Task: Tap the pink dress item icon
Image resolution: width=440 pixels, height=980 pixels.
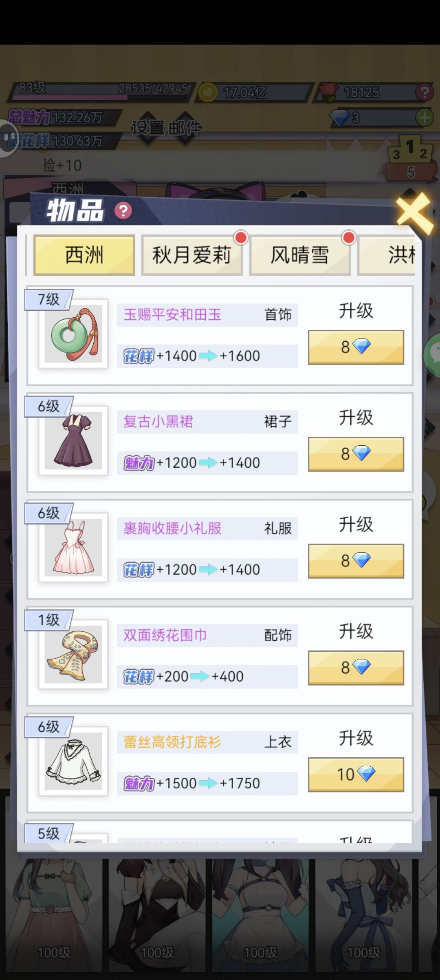Action: 73,548
